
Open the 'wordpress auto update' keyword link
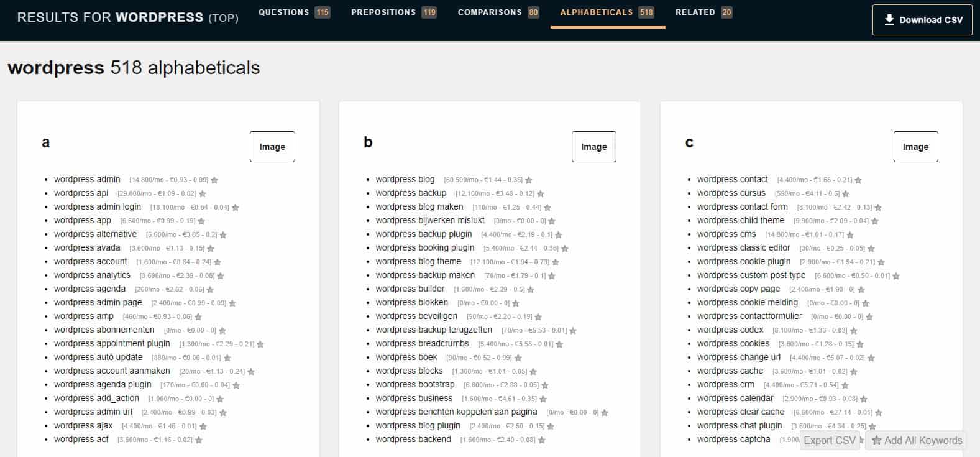click(x=98, y=357)
